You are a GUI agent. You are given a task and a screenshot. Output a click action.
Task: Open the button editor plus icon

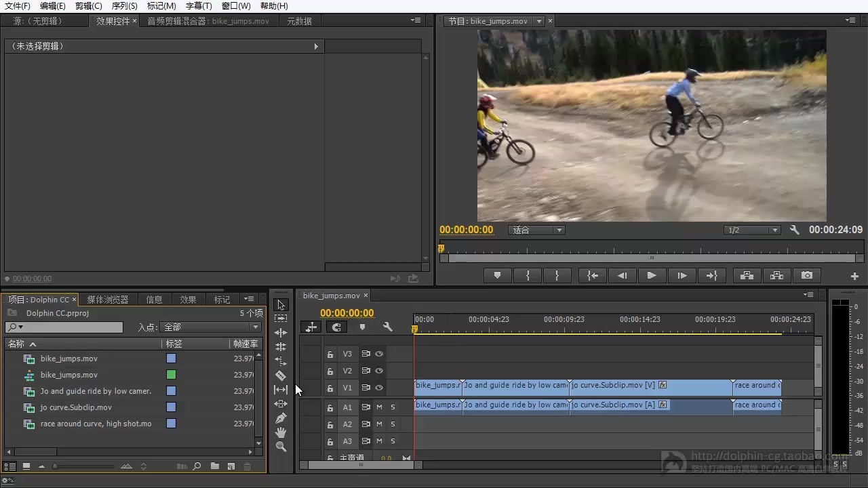[x=854, y=277]
